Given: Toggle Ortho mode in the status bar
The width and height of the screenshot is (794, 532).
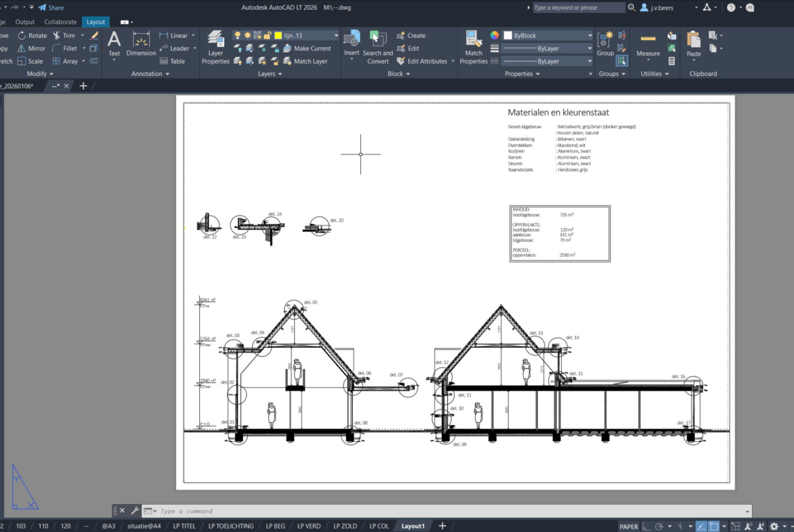Looking at the screenshot, I should (x=646, y=526).
